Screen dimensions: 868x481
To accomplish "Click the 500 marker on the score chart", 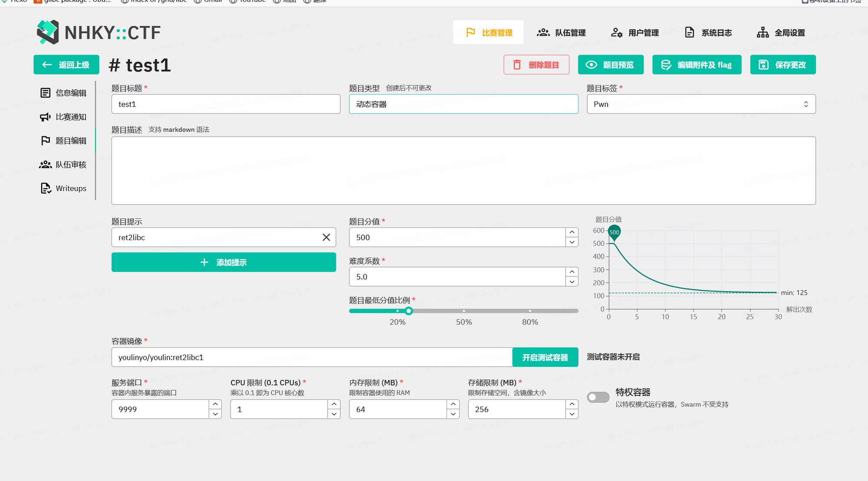I will click(614, 233).
